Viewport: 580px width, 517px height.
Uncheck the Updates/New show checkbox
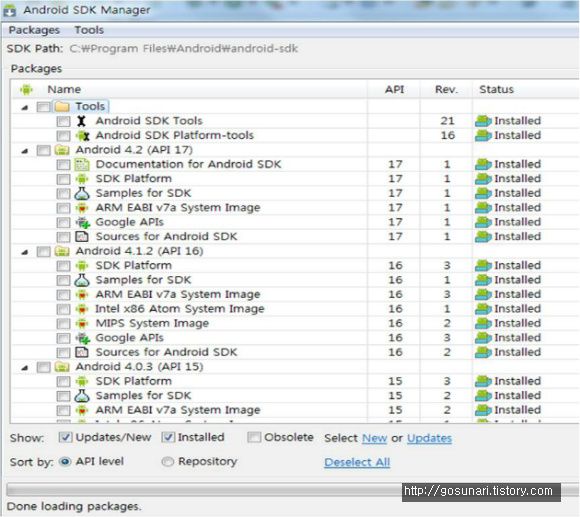[65, 437]
